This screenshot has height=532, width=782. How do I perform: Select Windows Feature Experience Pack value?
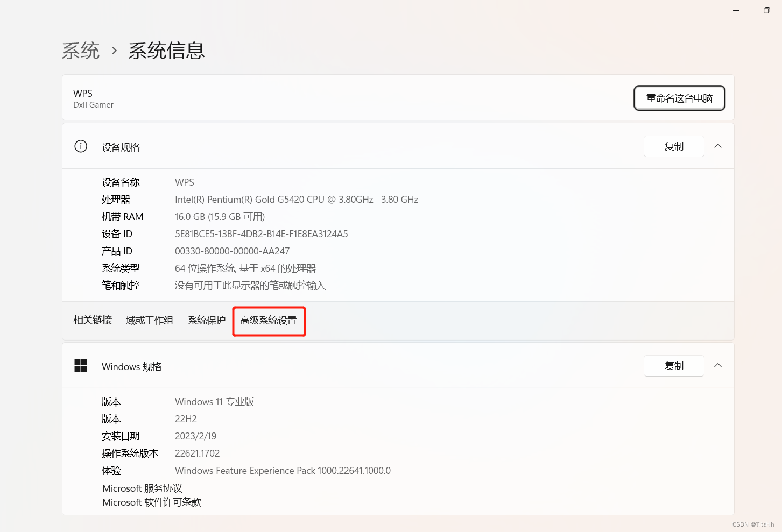coord(283,471)
